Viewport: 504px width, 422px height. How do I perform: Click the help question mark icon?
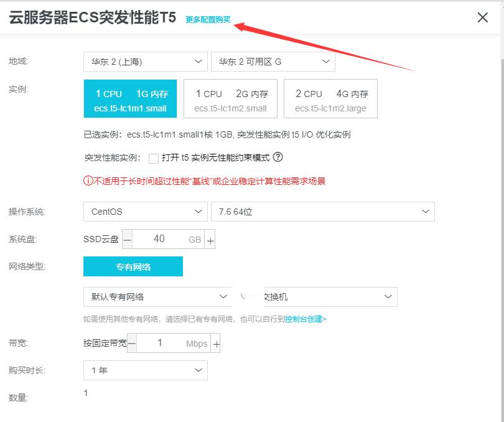pyautogui.click(x=278, y=157)
